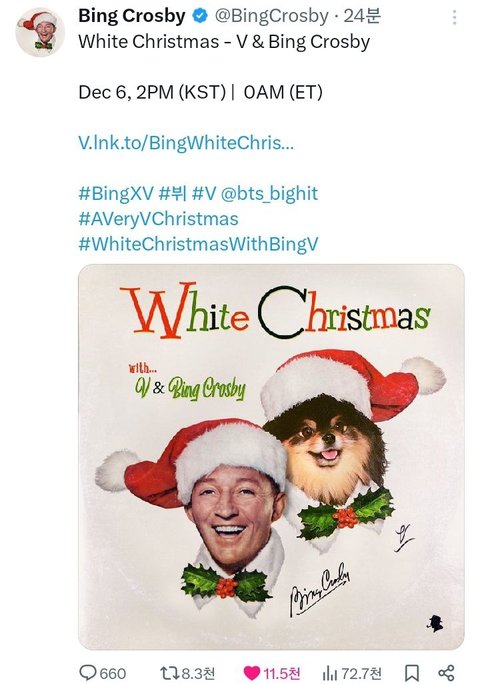Open the Bing Crosby display name
The image size is (480, 685).
click(x=132, y=16)
